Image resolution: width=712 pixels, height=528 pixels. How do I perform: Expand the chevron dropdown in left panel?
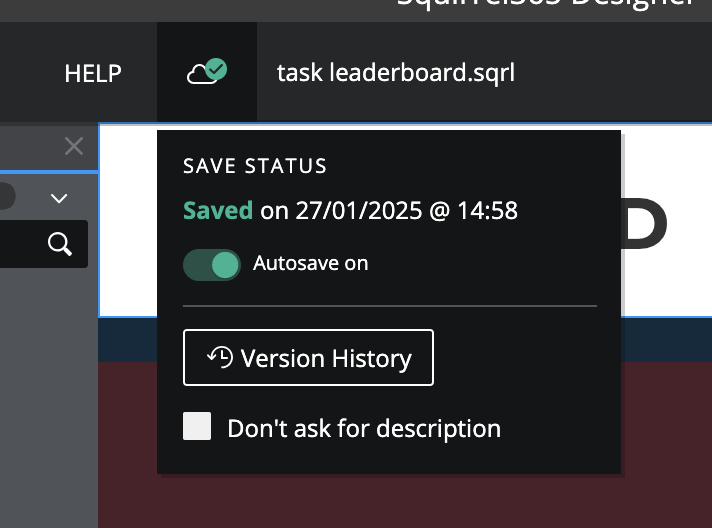tap(59, 198)
